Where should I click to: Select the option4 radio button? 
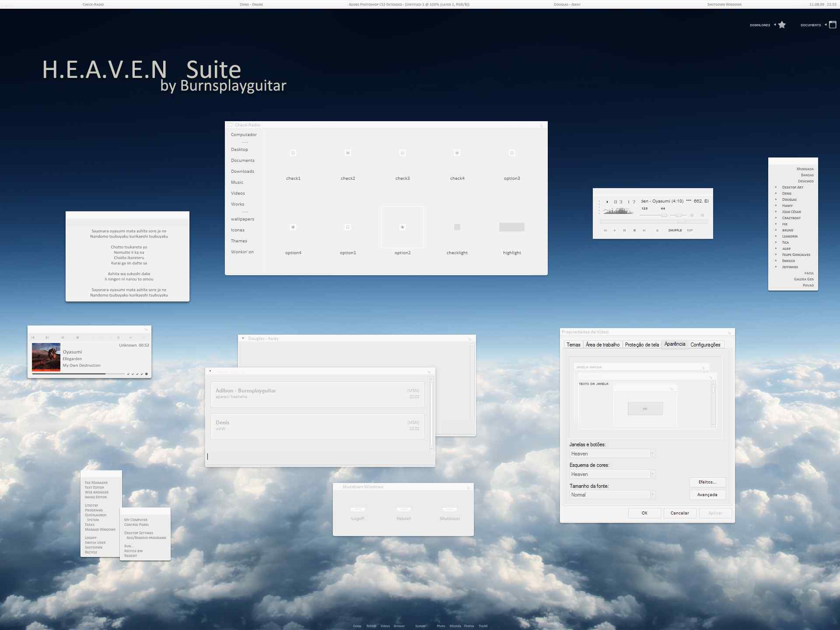pos(293,227)
